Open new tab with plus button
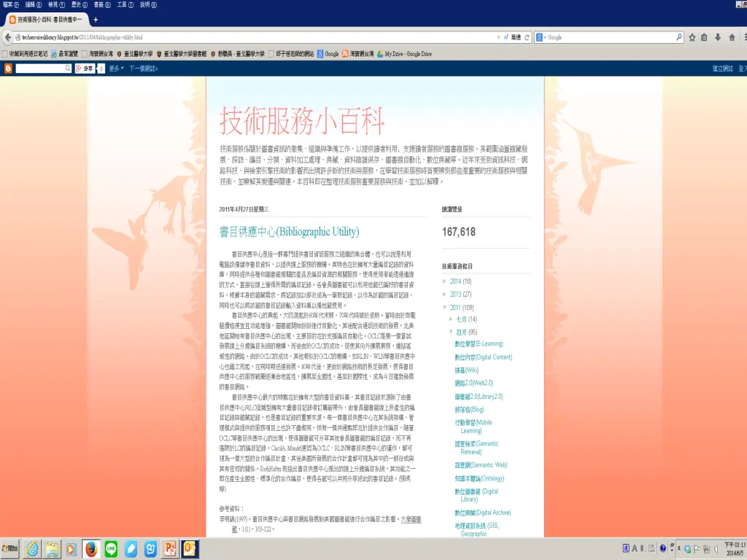Screen dimensions: 747x560 96,20
